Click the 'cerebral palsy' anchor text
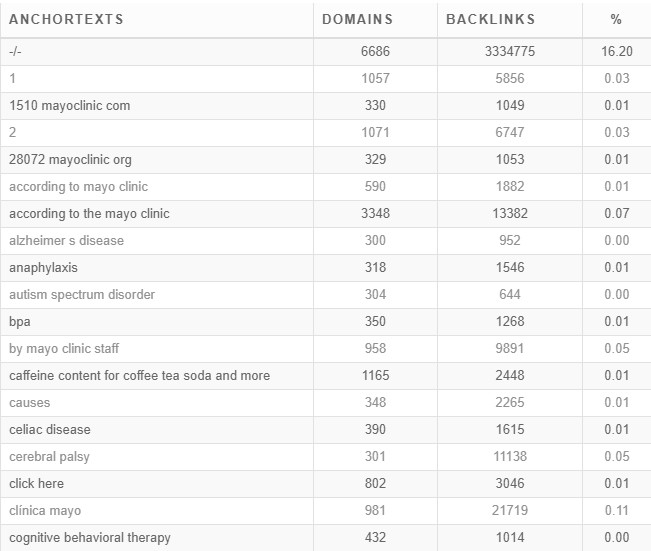The image size is (651, 551). point(49,456)
